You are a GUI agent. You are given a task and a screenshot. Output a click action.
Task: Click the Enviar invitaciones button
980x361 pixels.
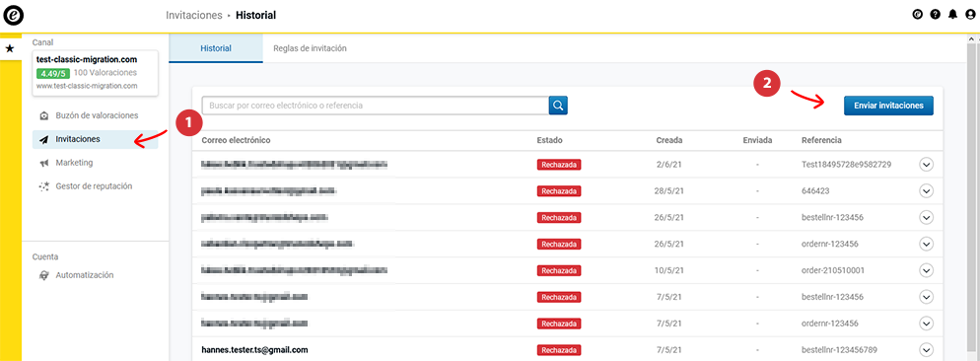pyautogui.click(x=888, y=106)
